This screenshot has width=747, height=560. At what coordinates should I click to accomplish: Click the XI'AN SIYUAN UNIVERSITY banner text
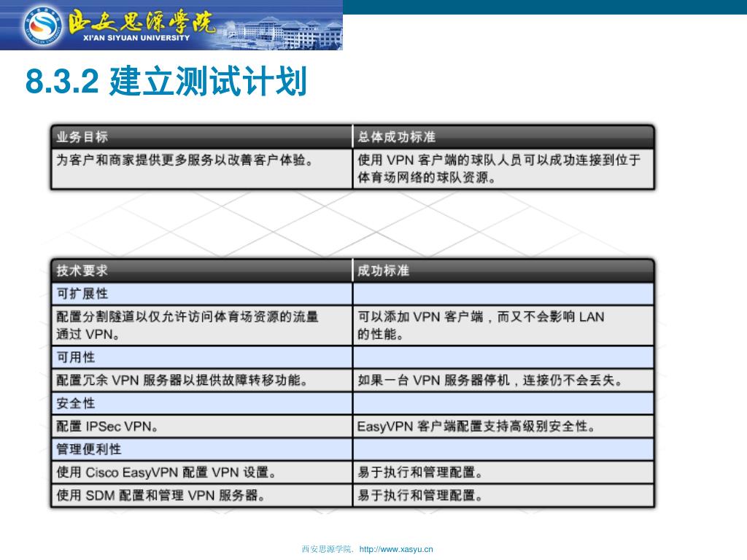(136, 38)
